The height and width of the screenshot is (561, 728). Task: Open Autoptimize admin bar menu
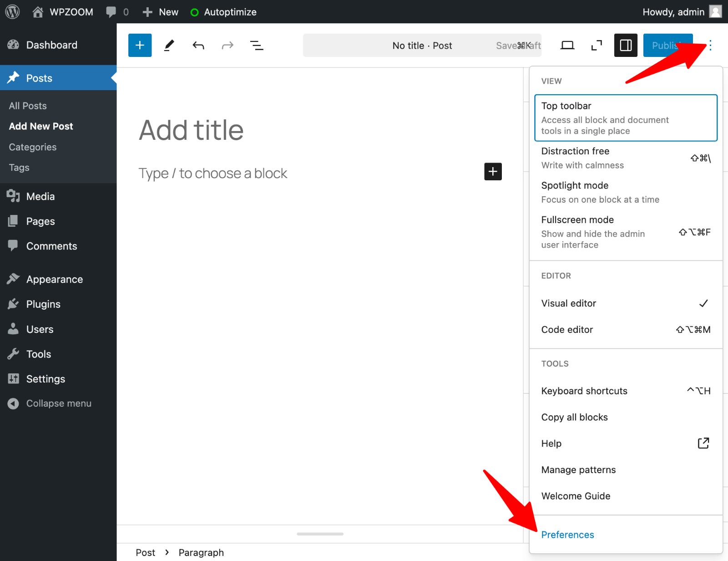click(223, 12)
